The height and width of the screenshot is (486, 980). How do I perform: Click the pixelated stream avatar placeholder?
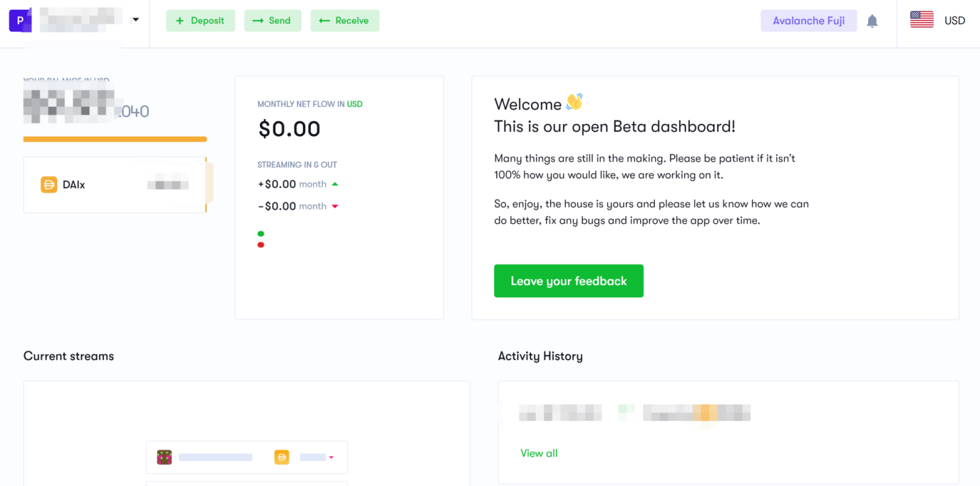click(164, 457)
